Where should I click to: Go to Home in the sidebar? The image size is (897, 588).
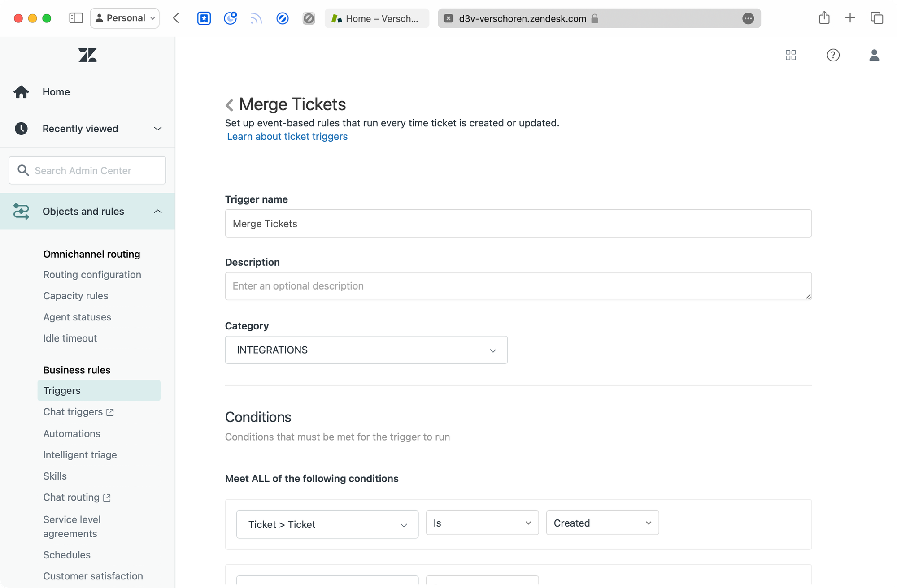click(x=56, y=92)
